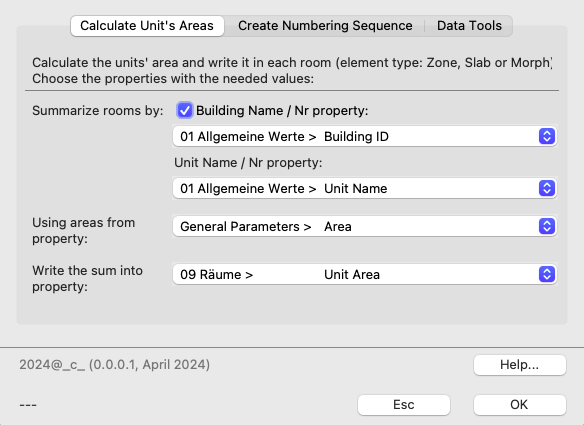
Task: Uncheck the Building Name / Nr property checkbox
Action: coord(185,111)
